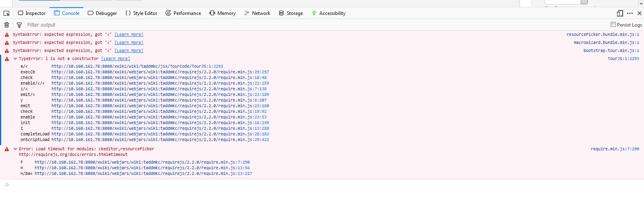
Task: Collapse the Load timeout error details
Action: pos(15,149)
